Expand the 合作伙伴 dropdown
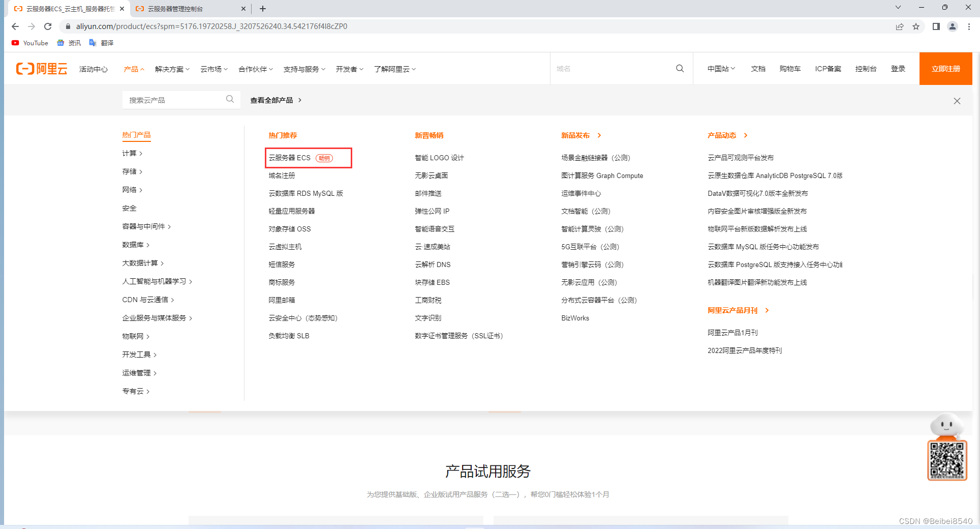 coord(256,69)
